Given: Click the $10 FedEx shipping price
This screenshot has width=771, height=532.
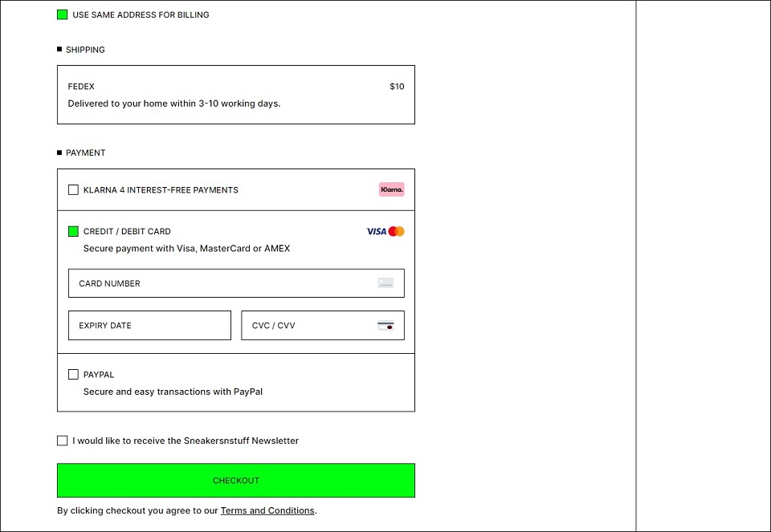Looking at the screenshot, I should click(397, 87).
